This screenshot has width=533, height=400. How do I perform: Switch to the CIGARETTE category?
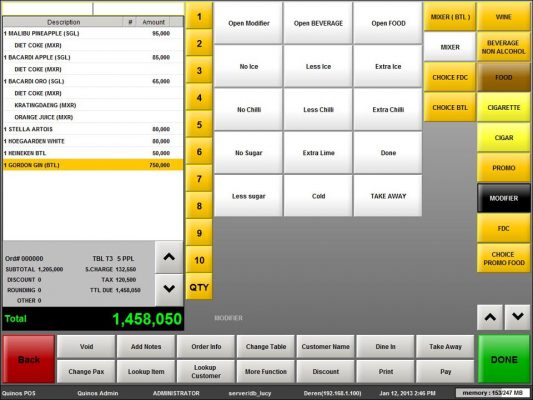pyautogui.click(x=503, y=108)
